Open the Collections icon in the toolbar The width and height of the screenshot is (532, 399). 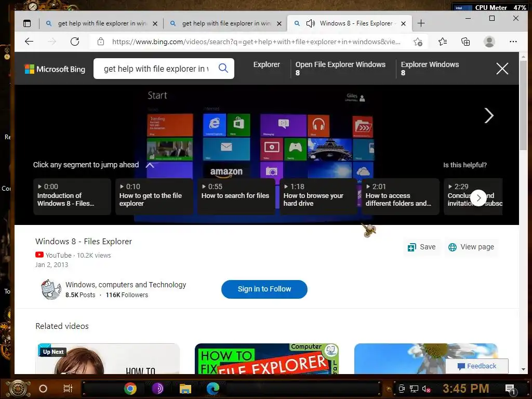pos(465,42)
